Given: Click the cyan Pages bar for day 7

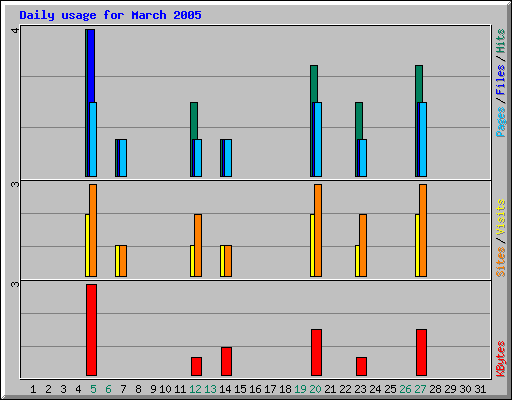Looking at the screenshot, I should coord(123,158).
